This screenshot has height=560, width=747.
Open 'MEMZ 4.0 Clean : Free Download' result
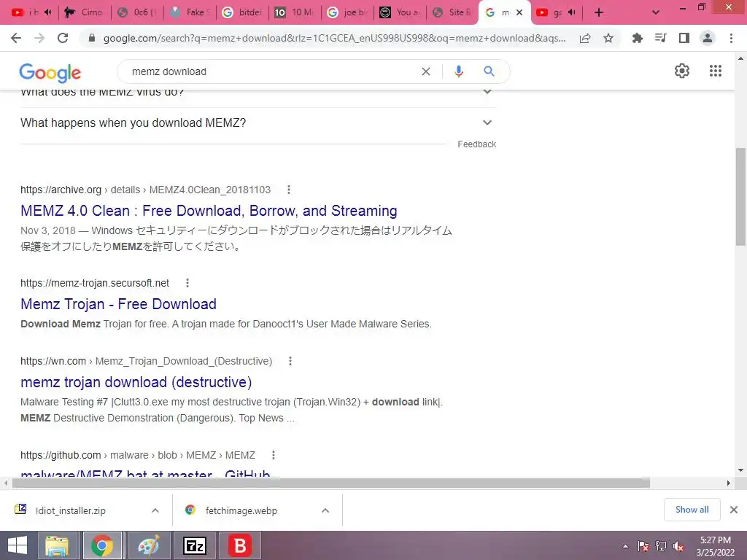209,211
